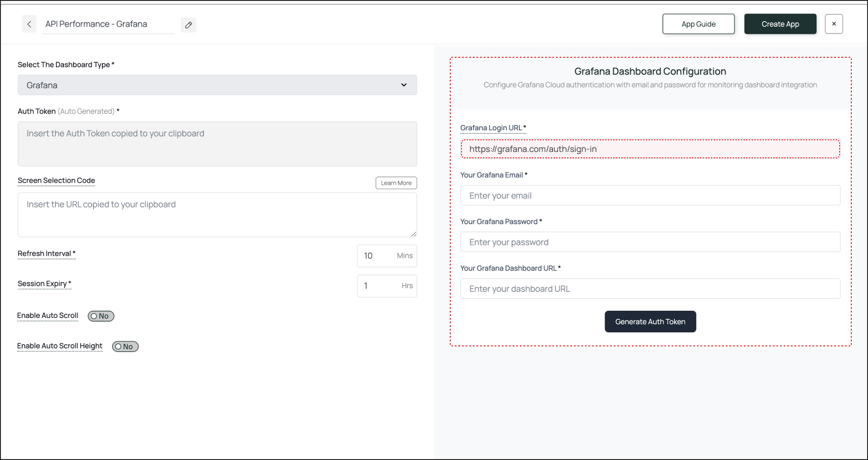Screen dimensions: 868x460
Task: Click the Grafana Password input field
Action: [650, 242]
